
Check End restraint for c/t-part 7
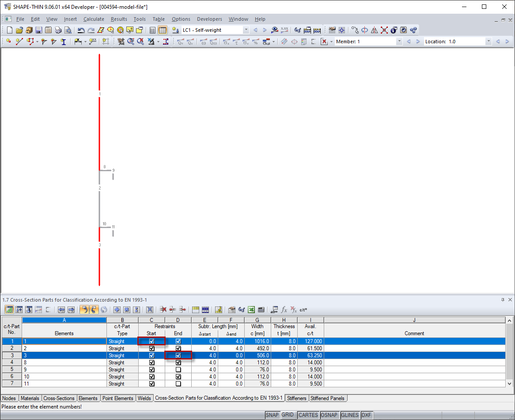(x=178, y=383)
